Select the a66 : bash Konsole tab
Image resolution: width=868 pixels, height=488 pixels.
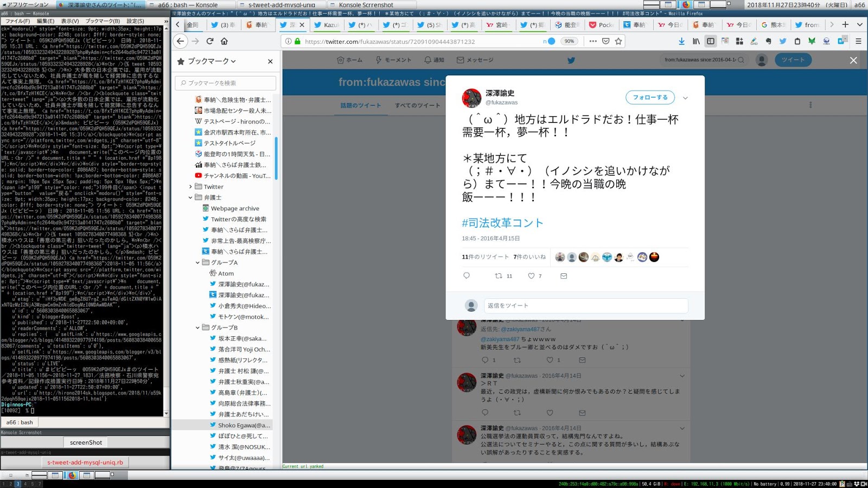[x=20, y=422]
